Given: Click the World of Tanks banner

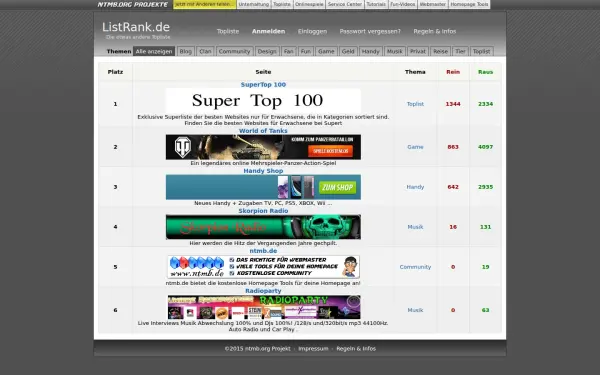Looking at the screenshot, I should 263,147.
